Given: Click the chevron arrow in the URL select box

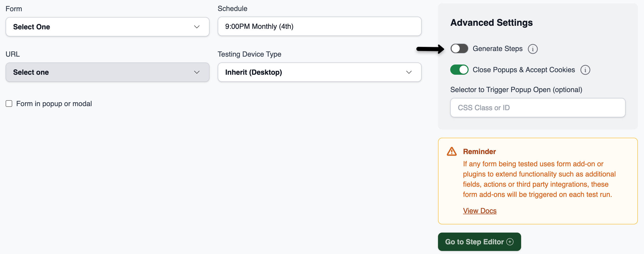Looking at the screenshot, I should coord(197,72).
